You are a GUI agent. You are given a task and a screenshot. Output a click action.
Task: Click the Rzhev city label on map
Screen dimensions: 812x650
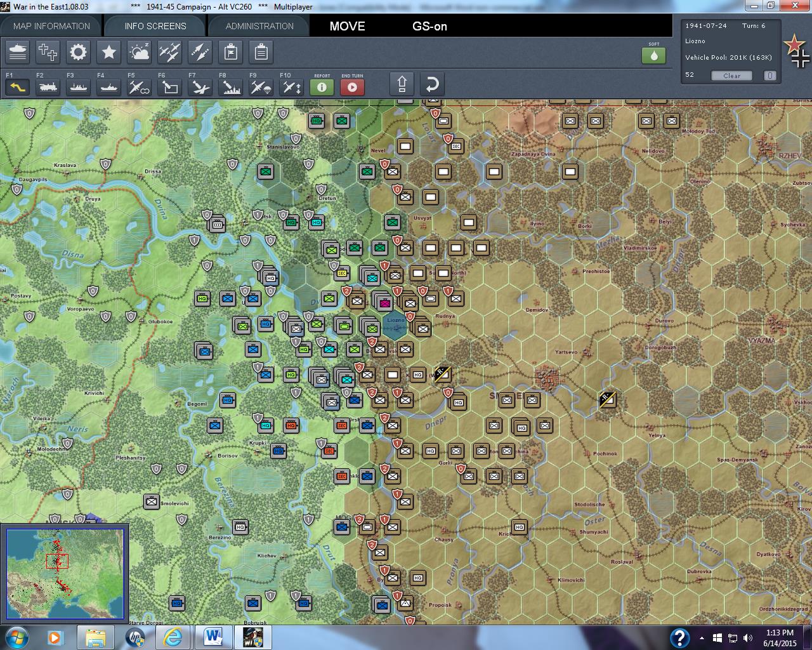[790, 156]
